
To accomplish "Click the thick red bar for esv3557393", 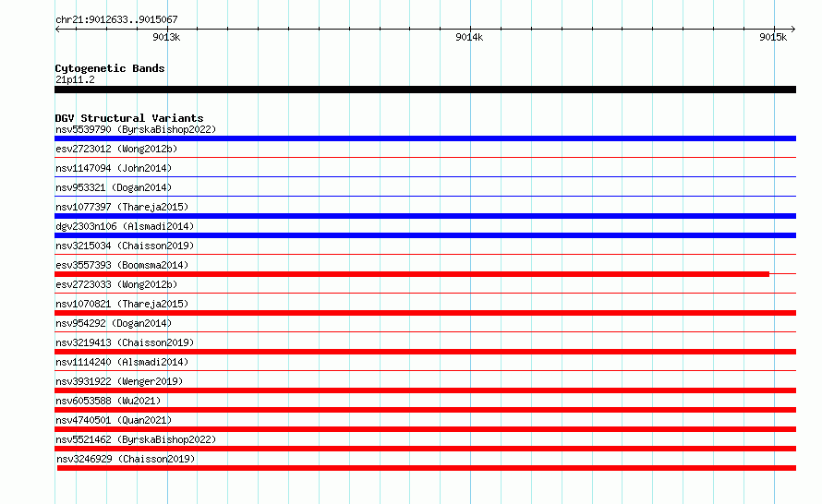I will 412,274.
